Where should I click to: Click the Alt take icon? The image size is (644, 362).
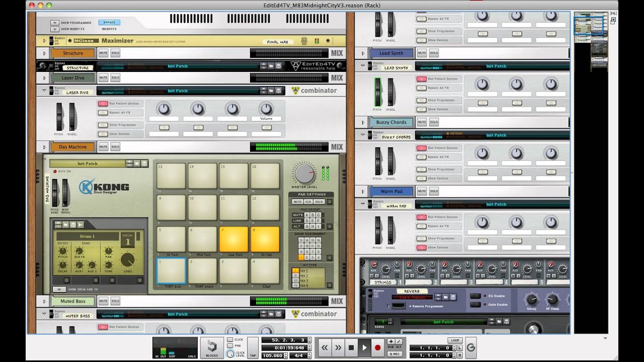pos(398,341)
